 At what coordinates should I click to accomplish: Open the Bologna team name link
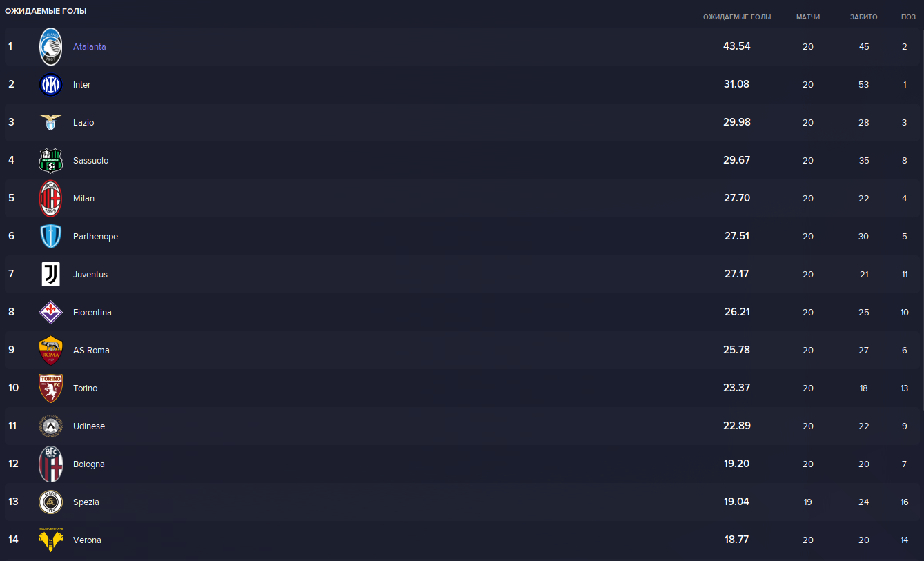point(89,464)
